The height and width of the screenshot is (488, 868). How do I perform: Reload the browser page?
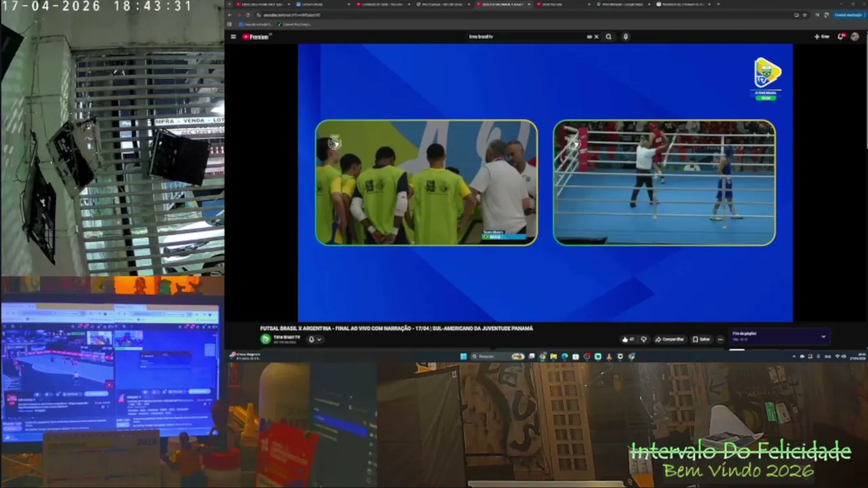[248, 15]
